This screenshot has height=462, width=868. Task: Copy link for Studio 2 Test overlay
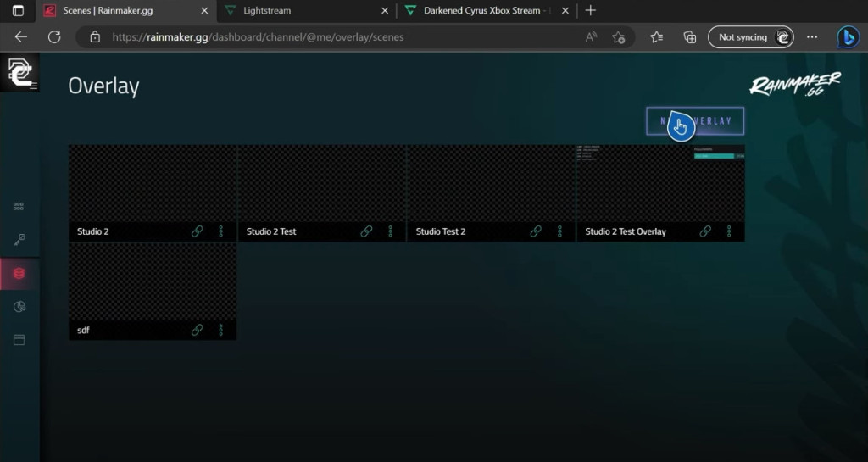pos(366,231)
